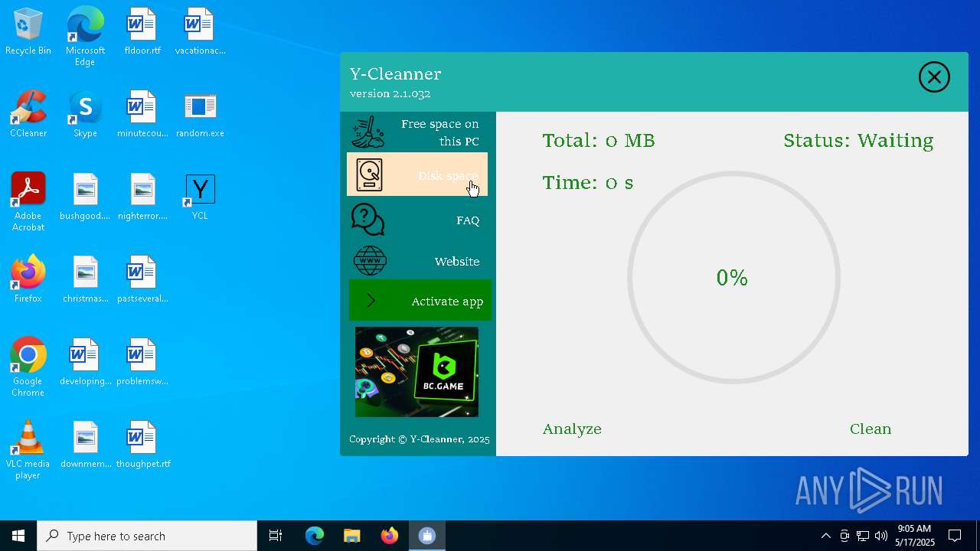Screen dimensions: 980x551
Task: Select the fldoor.rtf document icon
Action: click(x=142, y=32)
